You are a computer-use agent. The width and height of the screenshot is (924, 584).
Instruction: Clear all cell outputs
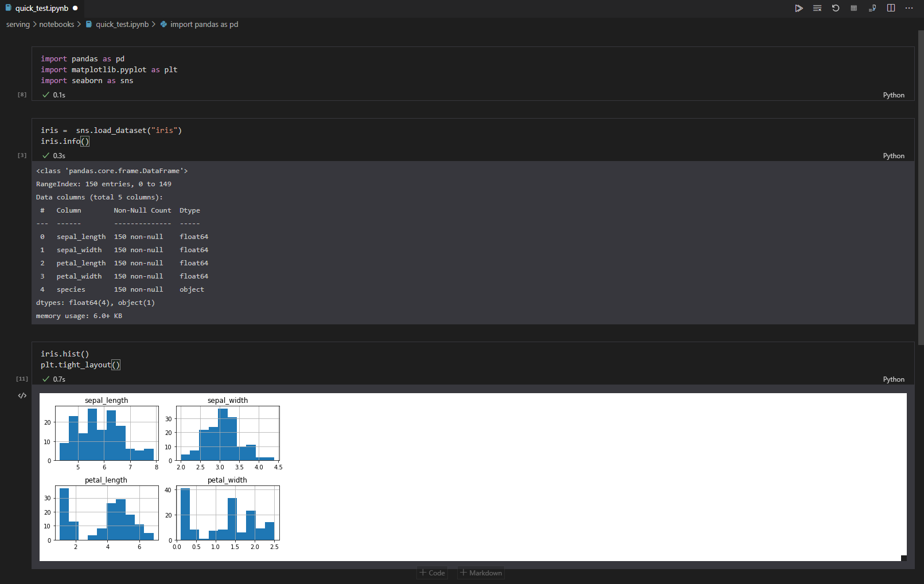tap(817, 8)
